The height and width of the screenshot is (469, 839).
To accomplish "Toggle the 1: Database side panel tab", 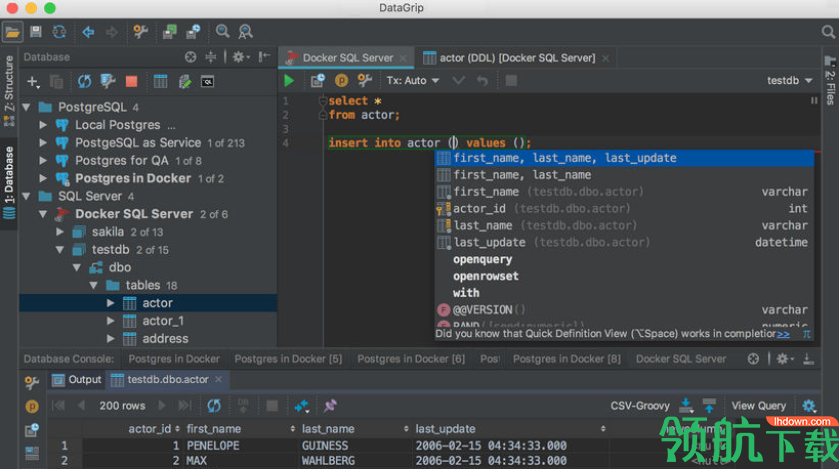I will 9,182.
